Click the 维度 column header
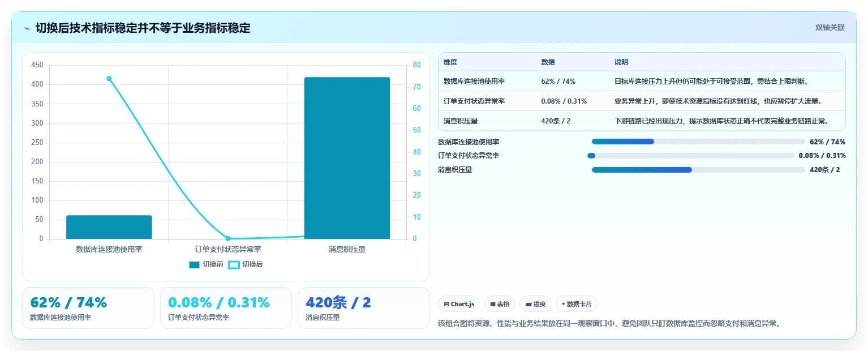The width and height of the screenshot is (868, 351). click(450, 62)
